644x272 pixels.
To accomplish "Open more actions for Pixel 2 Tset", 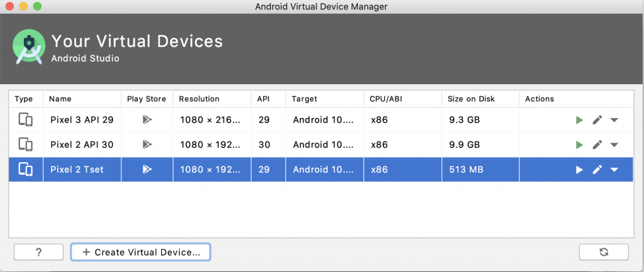I will pos(614,170).
